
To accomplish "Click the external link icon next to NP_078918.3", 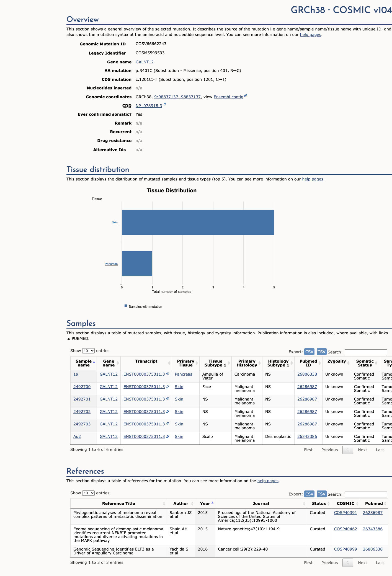I will (164, 105).
